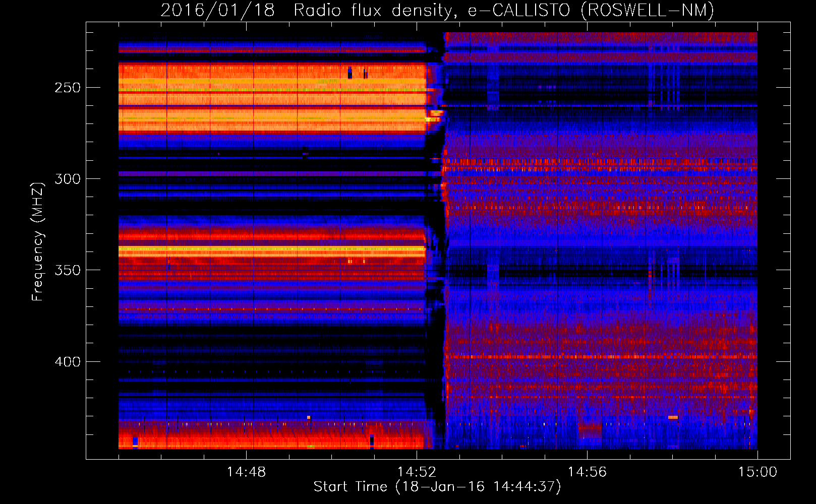Click the 15:00 time tick label
Screen dimensions: 816x504
[757, 472]
